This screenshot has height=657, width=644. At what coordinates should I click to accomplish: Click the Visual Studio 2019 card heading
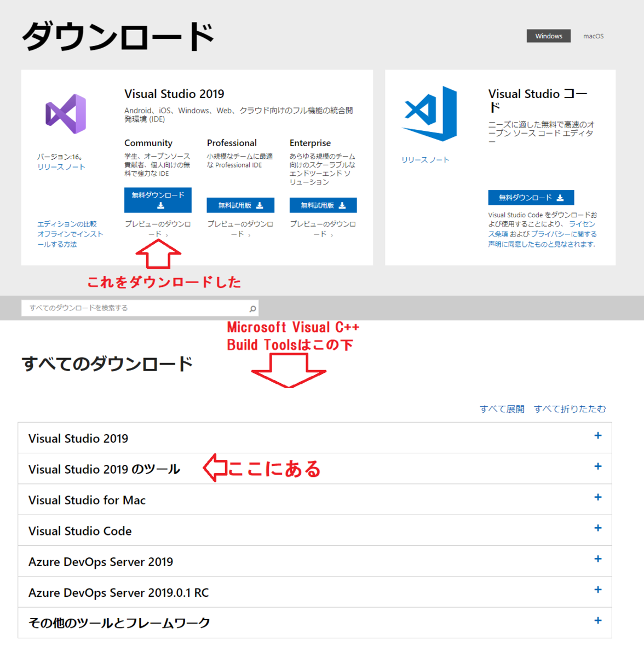point(174,94)
